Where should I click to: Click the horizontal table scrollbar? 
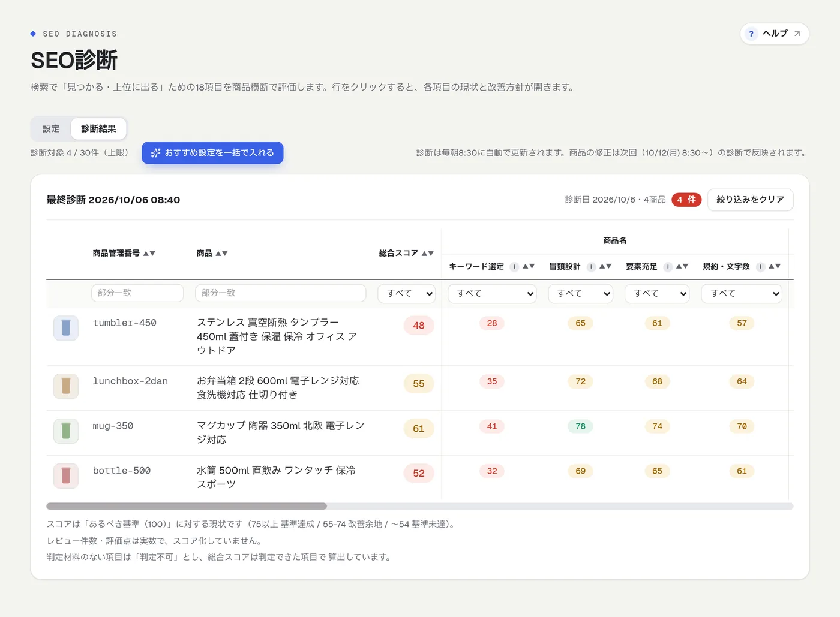pos(187,506)
